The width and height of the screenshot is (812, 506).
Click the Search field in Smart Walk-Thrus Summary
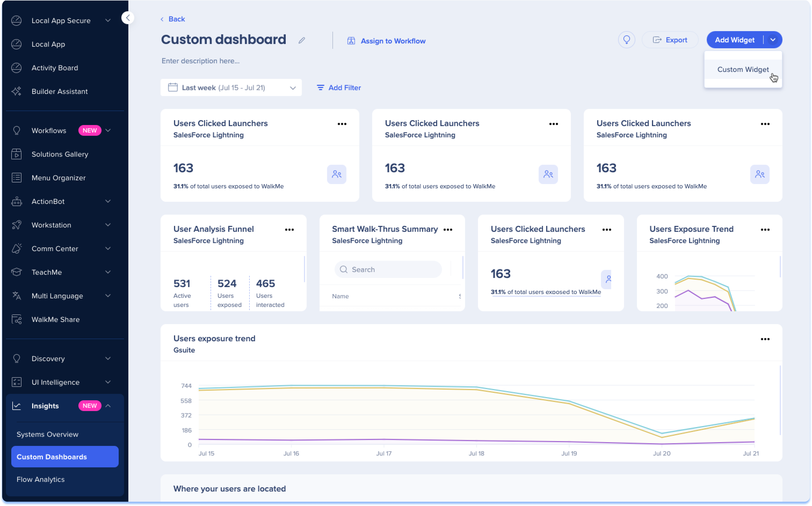(388, 269)
